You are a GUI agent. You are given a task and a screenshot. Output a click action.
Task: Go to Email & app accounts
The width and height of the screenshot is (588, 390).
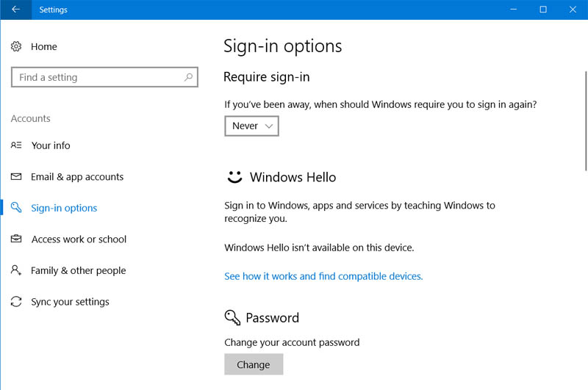point(77,177)
